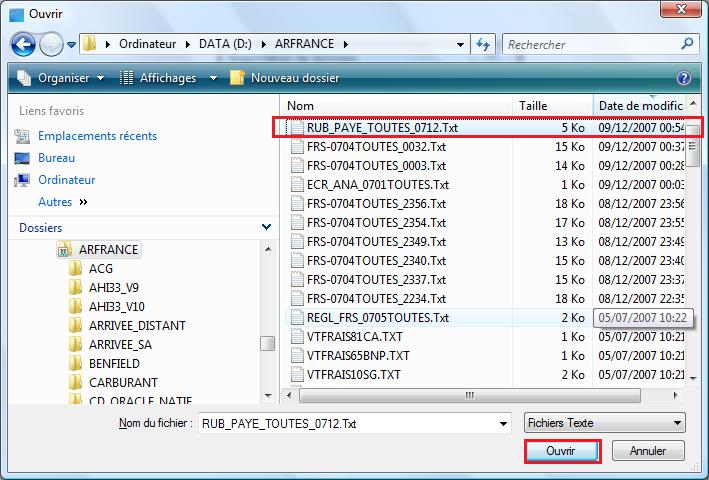Open the Affichages views menu
Screen dimensions: 709x480
167,78
